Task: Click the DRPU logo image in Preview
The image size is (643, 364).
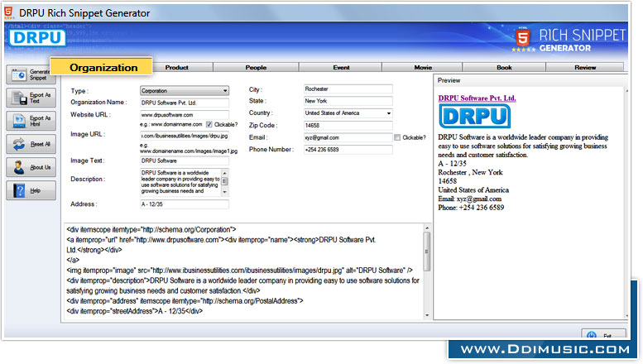Action: coord(474,116)
